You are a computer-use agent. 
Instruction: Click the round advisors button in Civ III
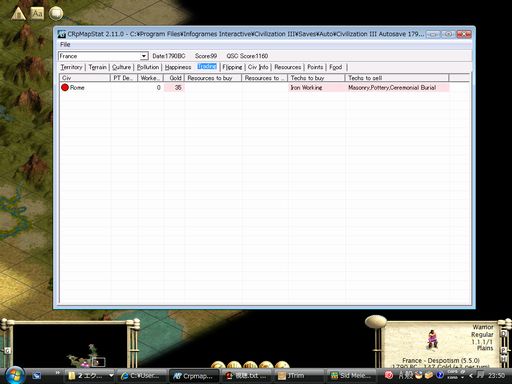click(x=56, y=13)
